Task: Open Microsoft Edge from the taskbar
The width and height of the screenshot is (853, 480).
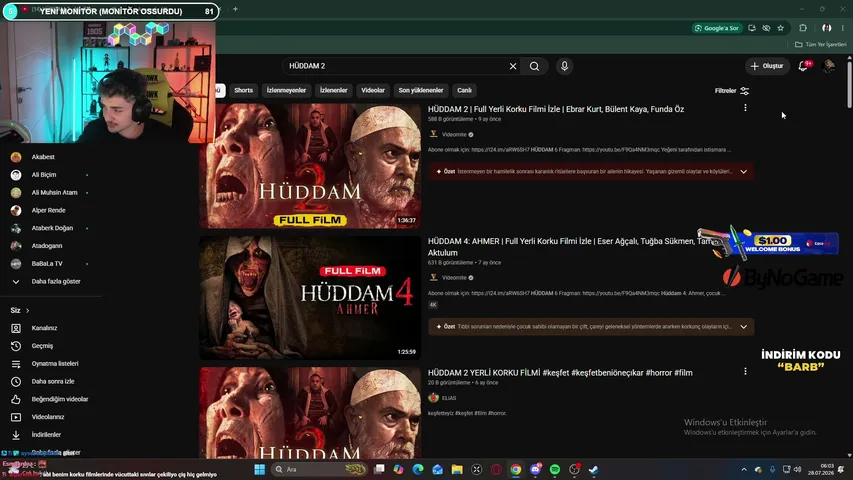Action: (x=418, y=469)
